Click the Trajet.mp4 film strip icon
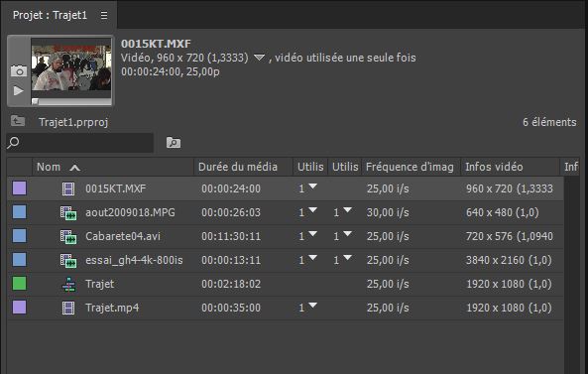The width and height of the screenshot is (588, 374). pyautogui.click(x=68, y=308)
